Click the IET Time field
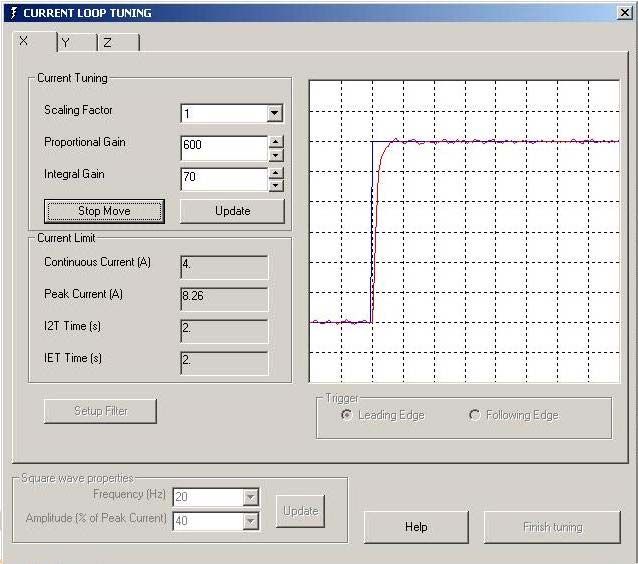 point(224,363)
